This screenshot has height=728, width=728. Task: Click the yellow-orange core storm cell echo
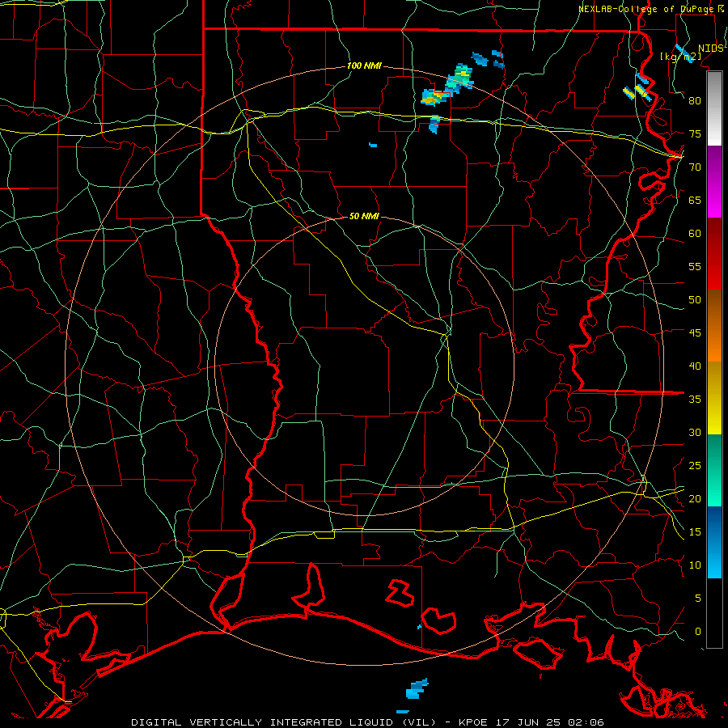point(433,98)
